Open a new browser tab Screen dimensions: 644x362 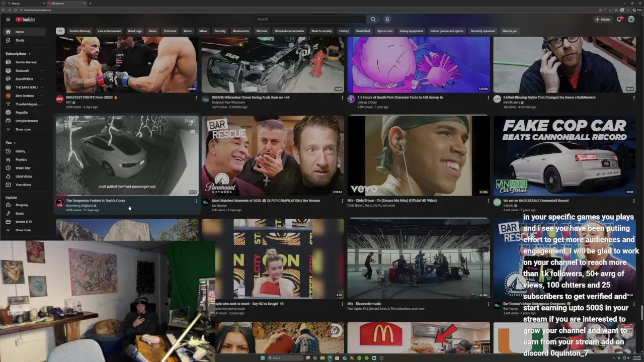[90, 4]
